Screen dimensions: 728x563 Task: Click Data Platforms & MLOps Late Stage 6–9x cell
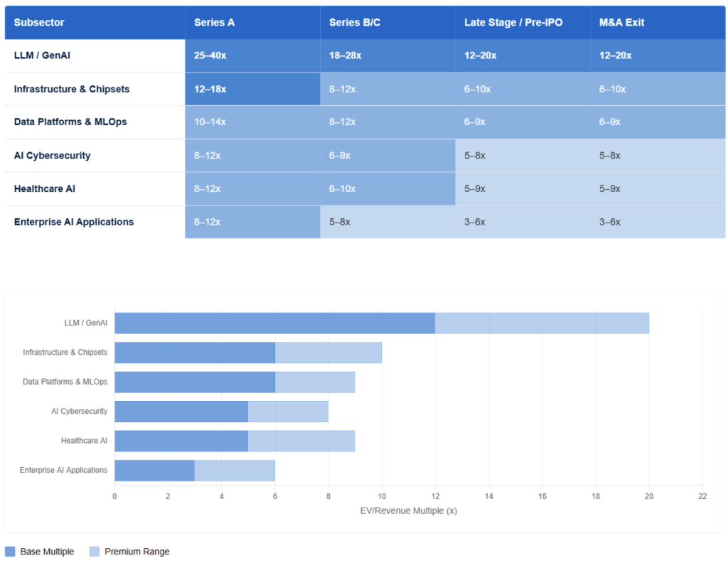coord(523,122)
